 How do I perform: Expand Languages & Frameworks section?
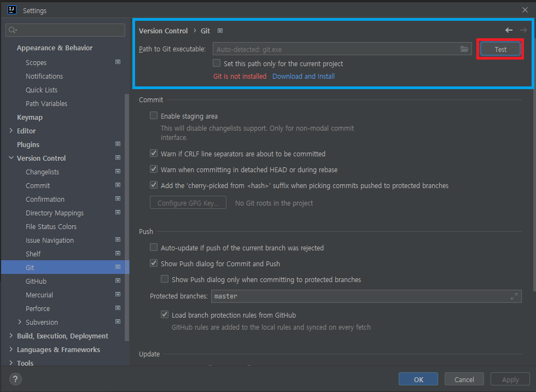[11, 349]
